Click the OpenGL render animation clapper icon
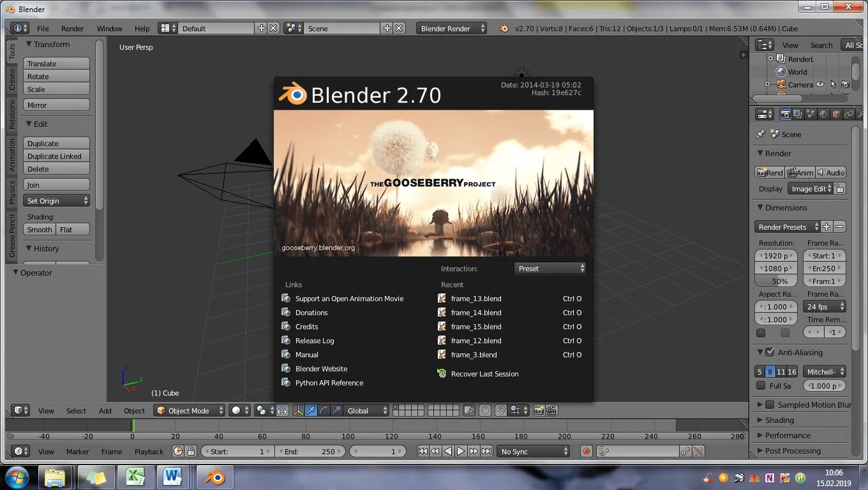 (552, 410)
